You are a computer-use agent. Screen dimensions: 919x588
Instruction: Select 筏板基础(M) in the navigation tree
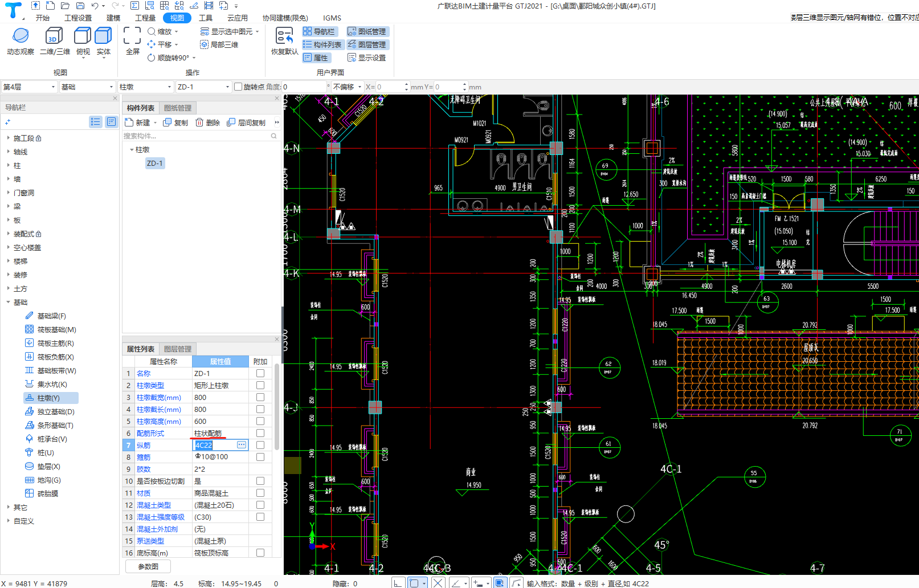tap(51, 329)
